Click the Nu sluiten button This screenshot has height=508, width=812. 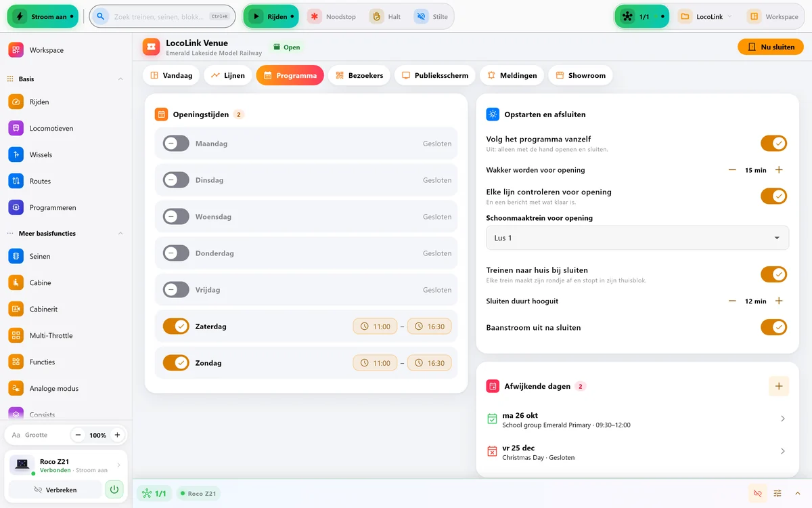pyautogui.click(x=771, y=47)
